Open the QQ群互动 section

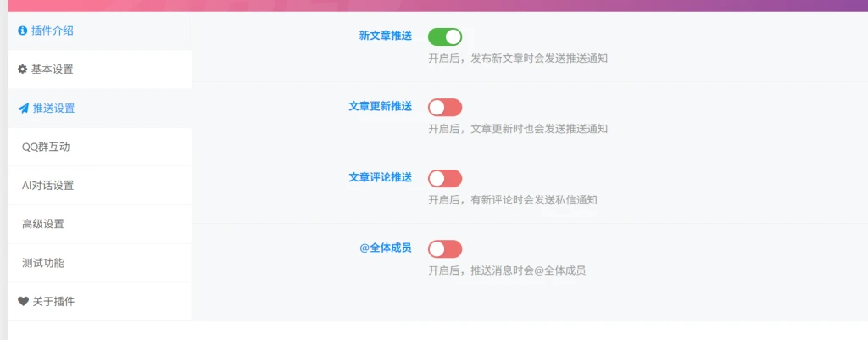[100, 147]
